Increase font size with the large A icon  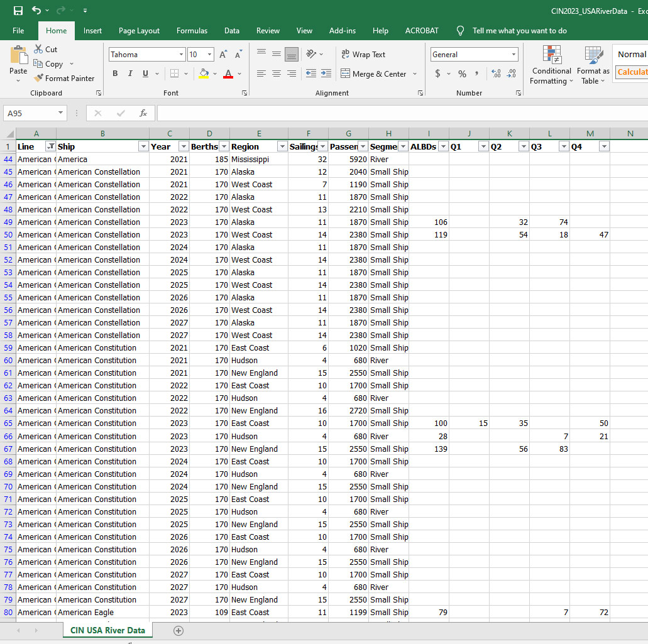point(223,55)
